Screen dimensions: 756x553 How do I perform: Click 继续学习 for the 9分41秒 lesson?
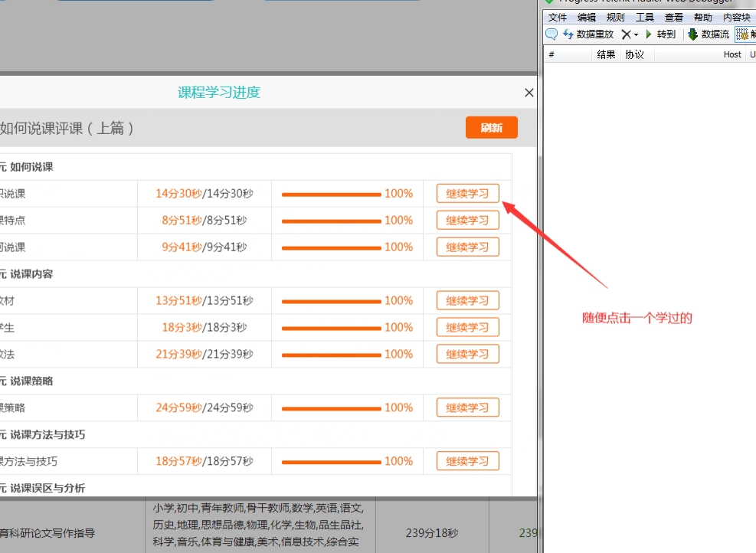point(468,247)
